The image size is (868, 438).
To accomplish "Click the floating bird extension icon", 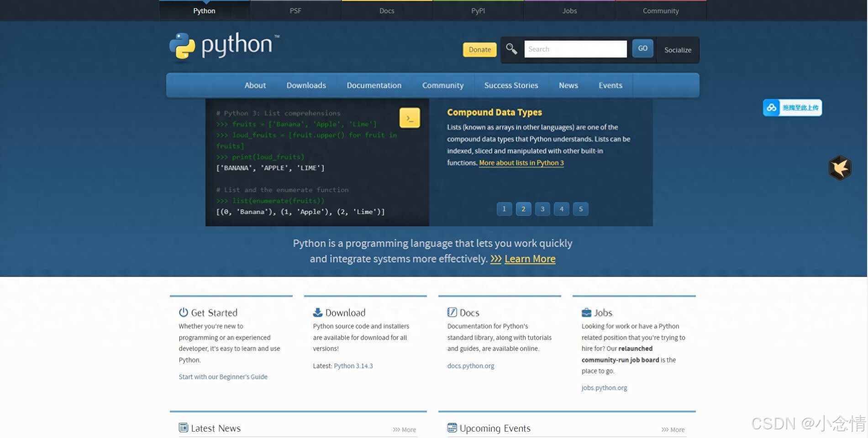I will pos(840,168).
